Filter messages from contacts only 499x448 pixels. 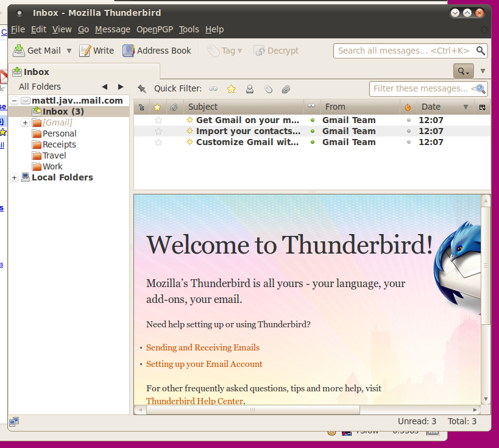pyautogui.click(x=250, y=89)
